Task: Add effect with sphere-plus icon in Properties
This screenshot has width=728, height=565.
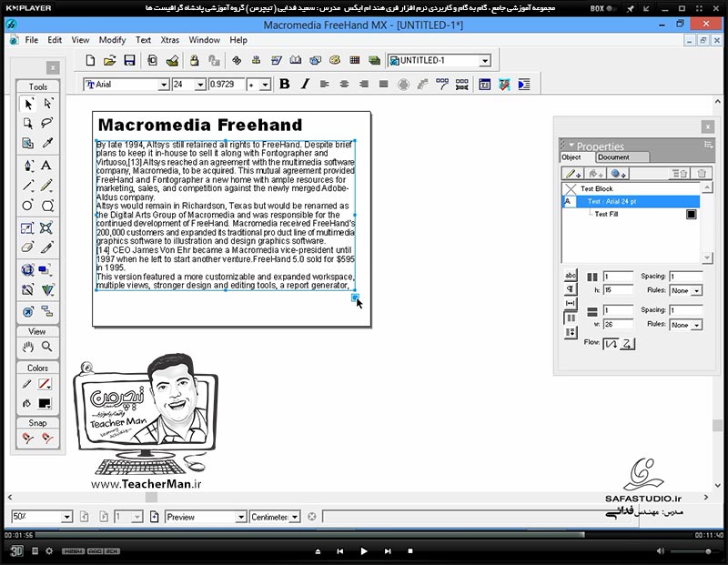Action: point(618,174)
